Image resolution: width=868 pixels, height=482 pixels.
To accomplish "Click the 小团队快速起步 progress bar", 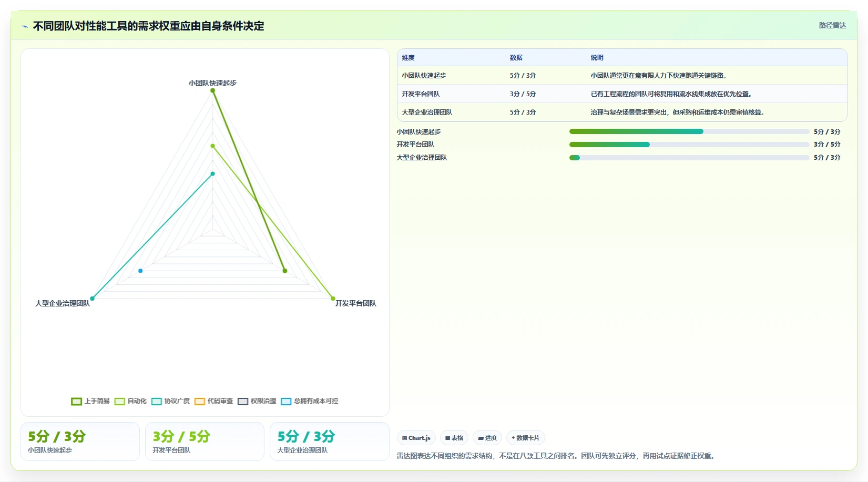I will [689, 131].
